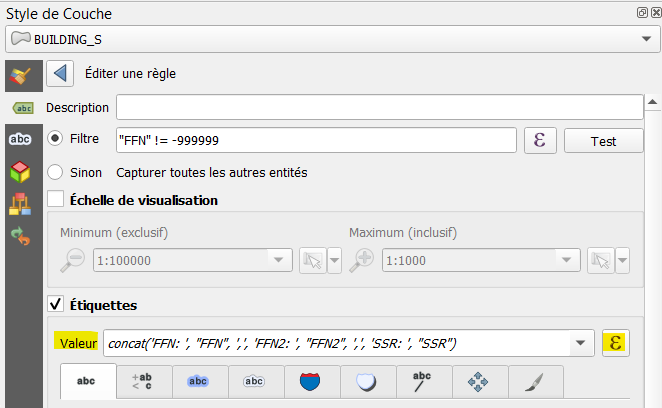Screen dimensions: 662x408
Task: Switch to the Buffer label tab
Action: point(200,382)
